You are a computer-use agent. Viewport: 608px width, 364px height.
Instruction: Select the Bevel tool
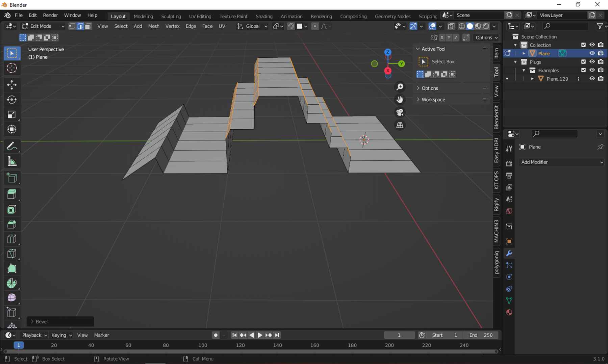tap(12, 224)
